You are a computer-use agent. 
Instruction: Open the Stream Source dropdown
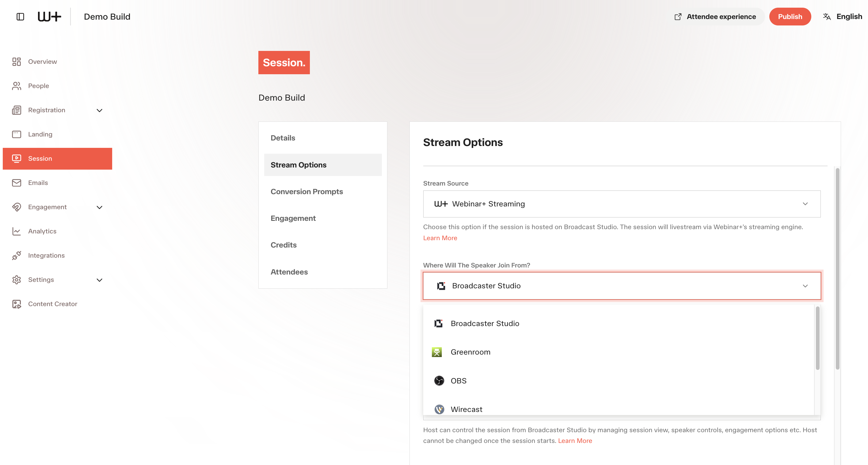pyautogui.click(x=622, y=204)
